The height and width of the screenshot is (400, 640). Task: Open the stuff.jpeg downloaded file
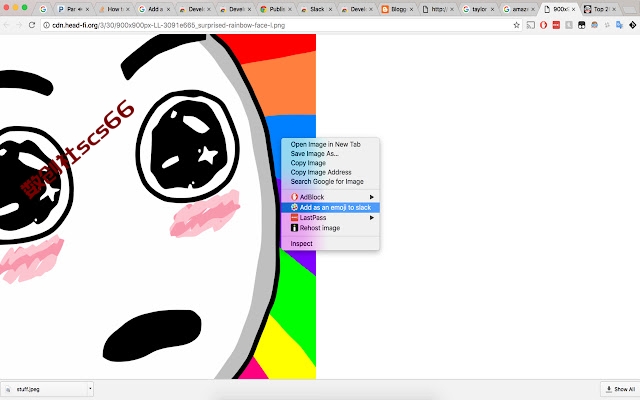[x=45, y=389]
